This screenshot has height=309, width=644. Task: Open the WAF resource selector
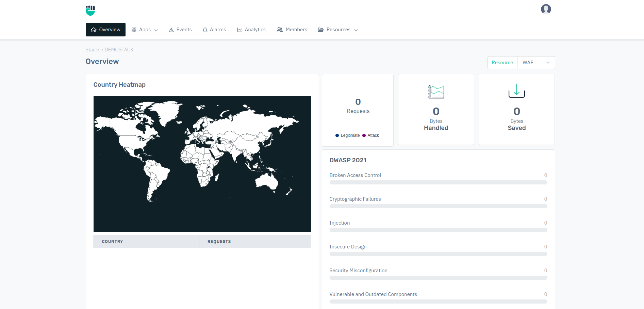pos(536,63)
